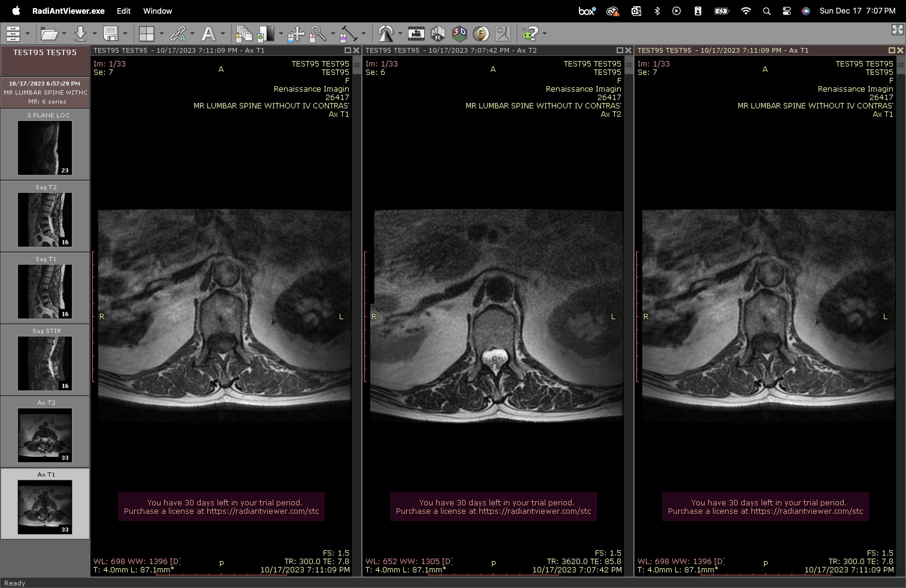Click the download from PACS arrow icon
The height and width of the screenshot is (588, 906).
80,34
